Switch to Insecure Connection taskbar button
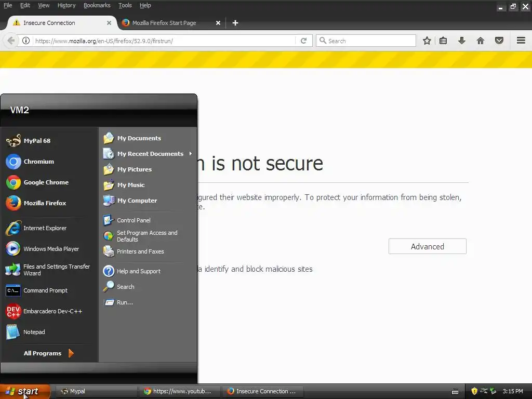The image size is (532, 399). coord(262,391)
